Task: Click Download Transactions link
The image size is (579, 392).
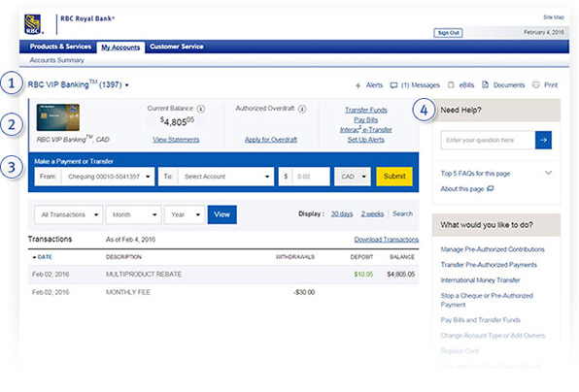Action: tap(387, 240)
